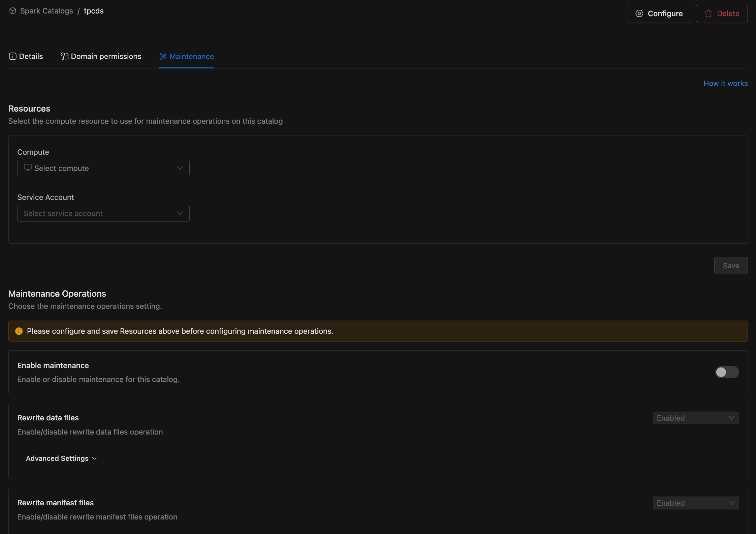Click the Details info icon
Image resolution: width=756 pixels, height=534 pixels.
pyautogui.click(x=12, y=56)
